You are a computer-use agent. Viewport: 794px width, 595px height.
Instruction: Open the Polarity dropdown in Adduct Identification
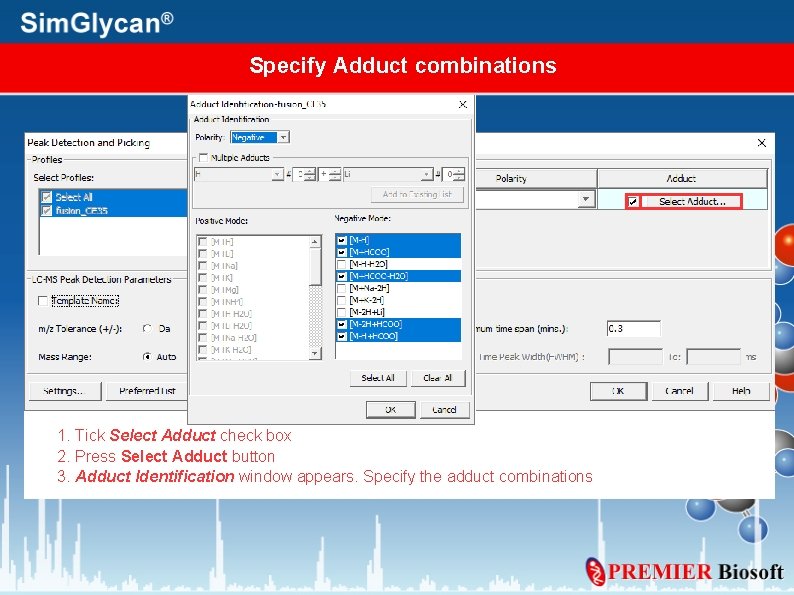[x=284, y=137]
